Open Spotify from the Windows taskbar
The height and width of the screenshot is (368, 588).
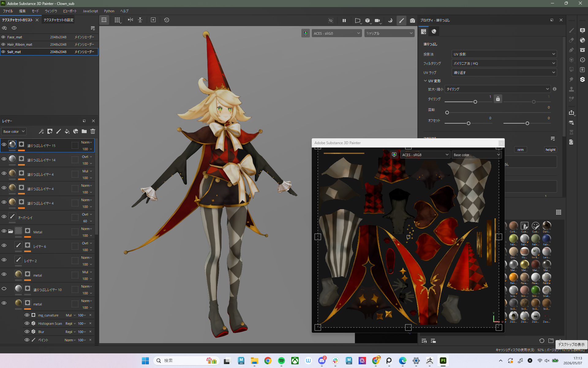pos(281,361)
